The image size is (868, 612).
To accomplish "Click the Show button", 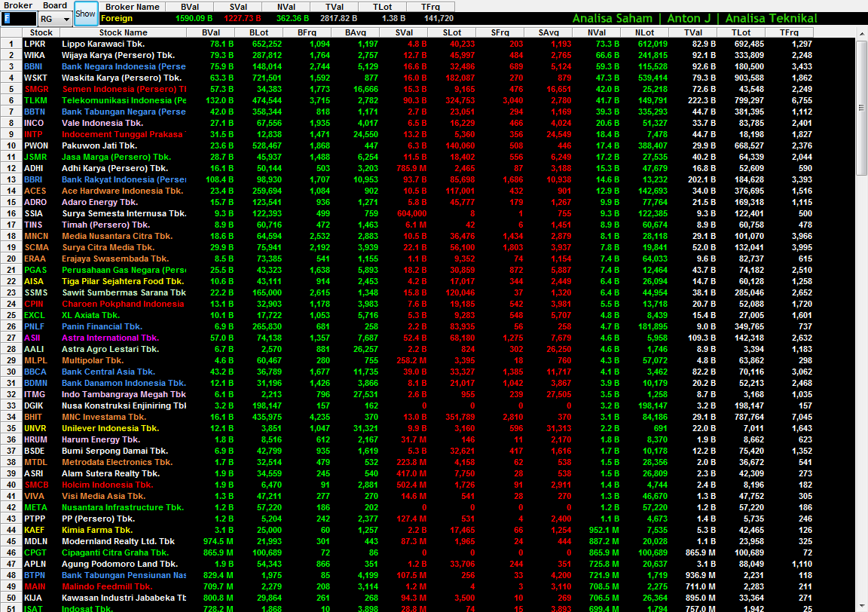I will 85,14.
